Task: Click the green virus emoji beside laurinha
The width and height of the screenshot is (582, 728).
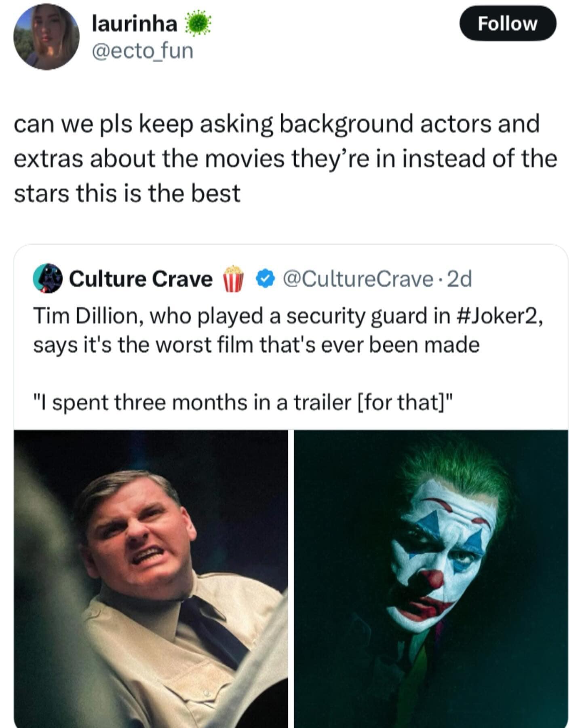Action: tap(198, 24)
